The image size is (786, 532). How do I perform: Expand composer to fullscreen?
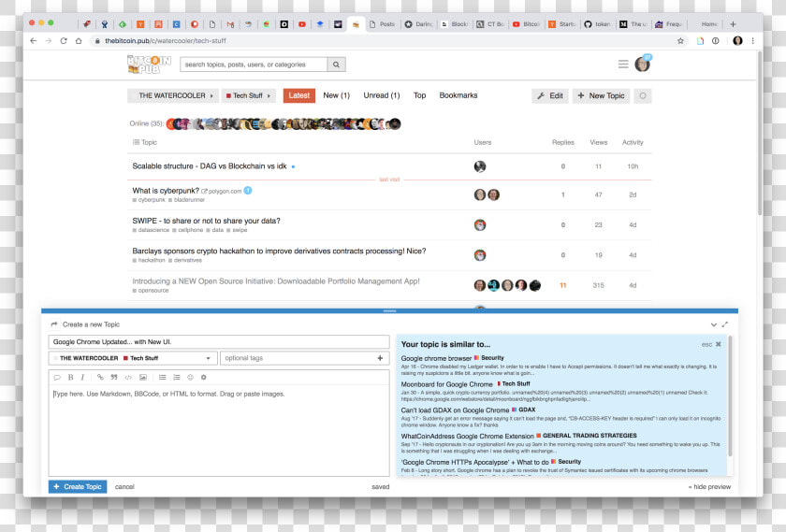click(725, 324)
